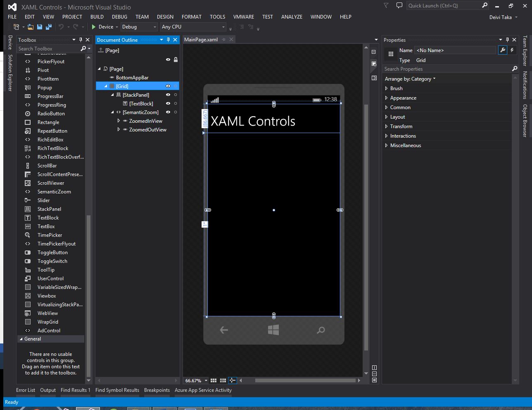The height and width of the screenshot is (410, 532).
Task: Expand the Brush property category
Action: click(387, 88)
